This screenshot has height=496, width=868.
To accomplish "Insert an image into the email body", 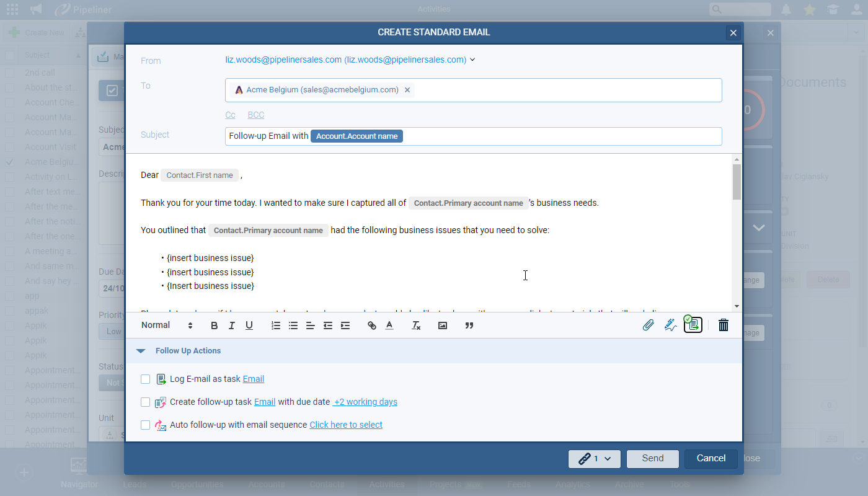I will click(x=442, y=325).
